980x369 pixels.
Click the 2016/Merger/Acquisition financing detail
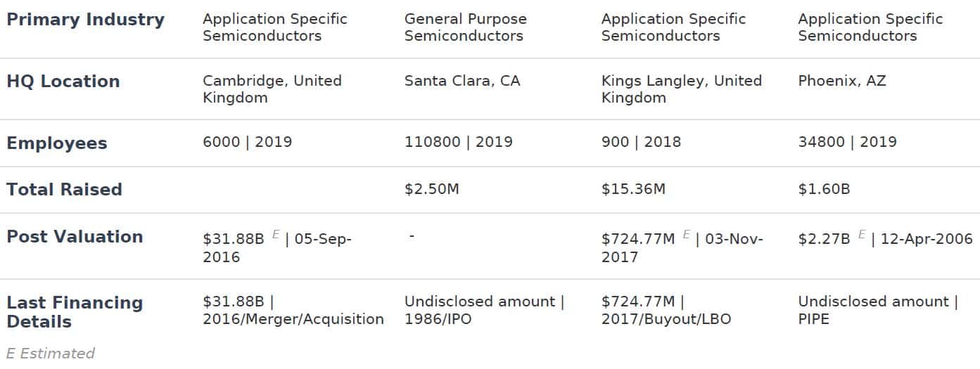pos(293,319)
